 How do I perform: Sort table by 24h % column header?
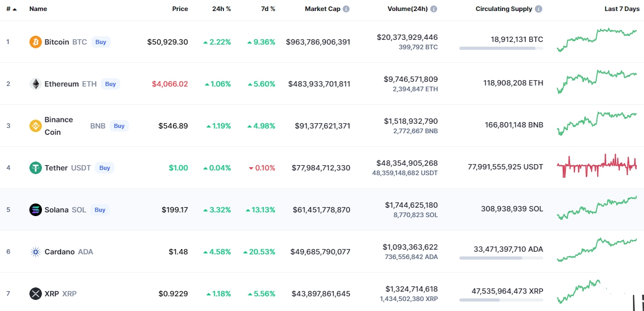coord(221,9)
